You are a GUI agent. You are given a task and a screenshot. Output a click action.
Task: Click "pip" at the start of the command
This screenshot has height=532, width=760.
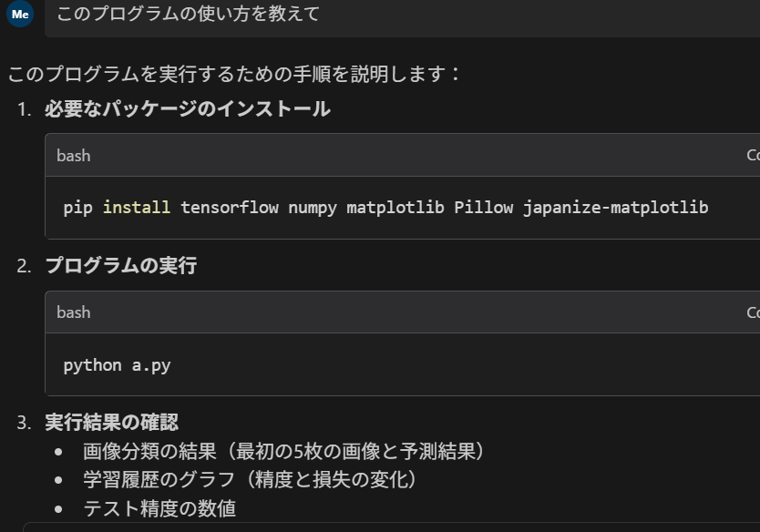click(77, 208)
